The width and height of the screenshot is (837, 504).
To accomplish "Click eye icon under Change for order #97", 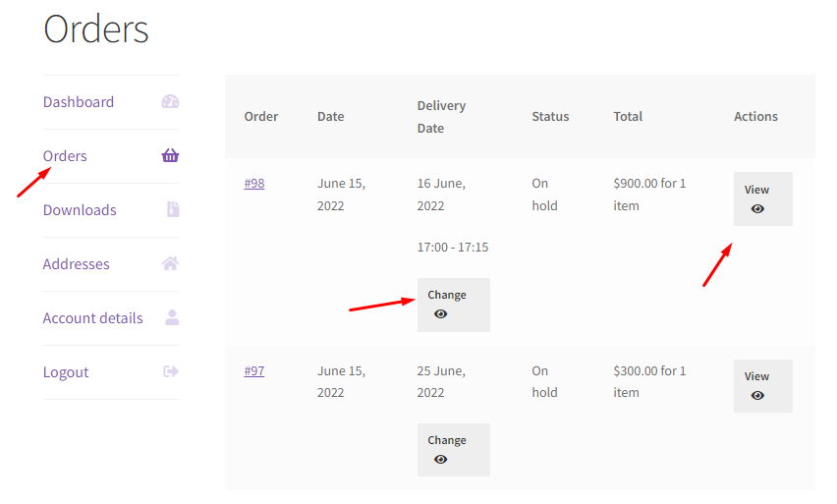I will (440, 459).
